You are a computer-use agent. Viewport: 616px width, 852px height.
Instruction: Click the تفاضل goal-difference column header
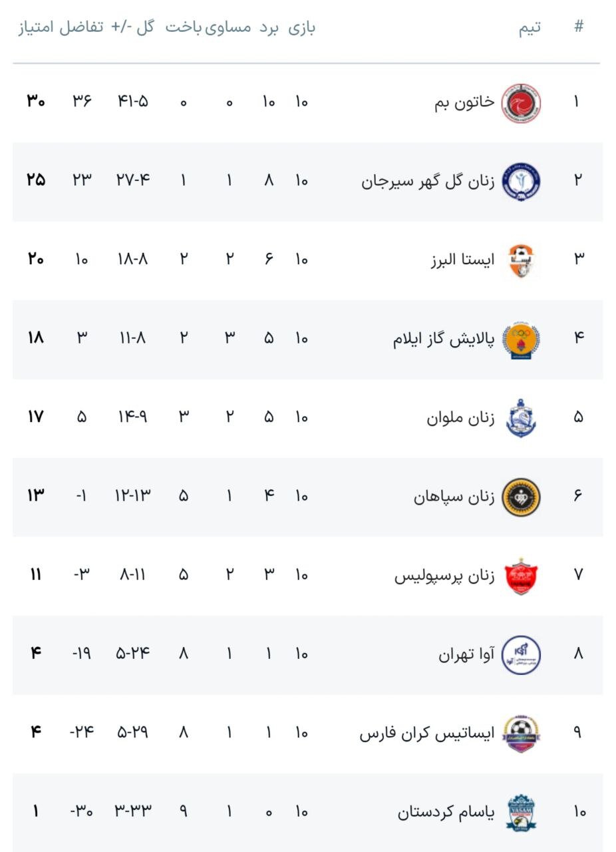tap(82, 27)
